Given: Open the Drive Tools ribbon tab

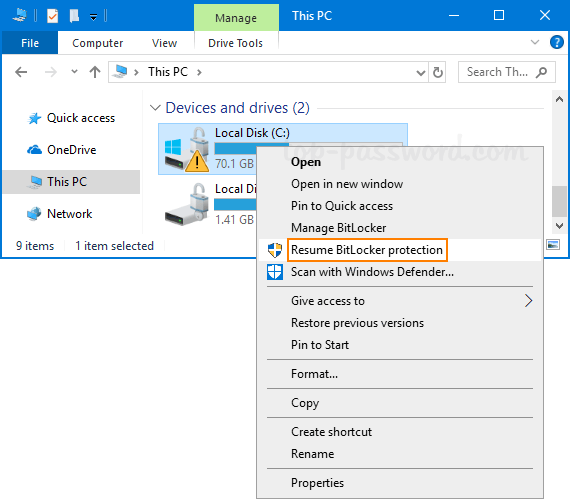Looking at the screenshot, I should pyautogui.click(x=236, y=43).
